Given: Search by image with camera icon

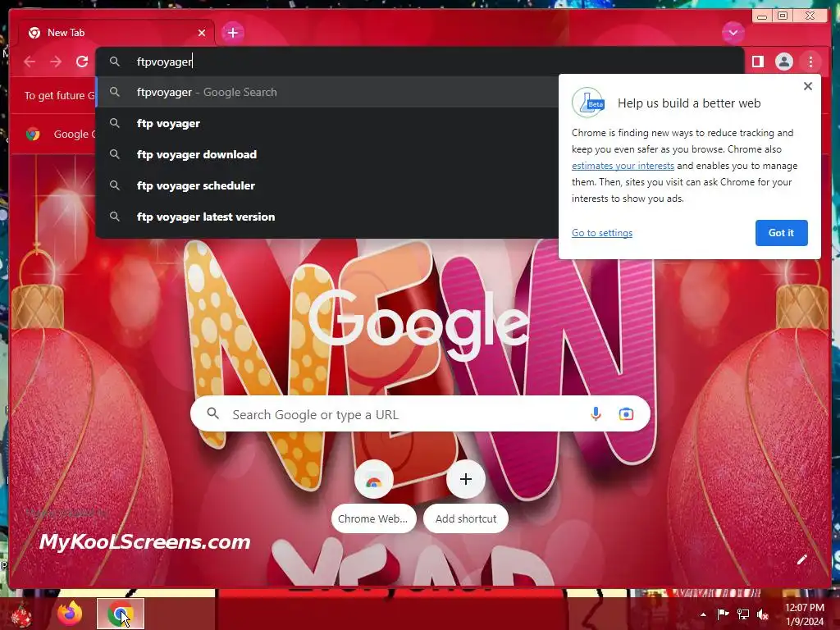Looking at the screenshot, I should tap(626, 414).
